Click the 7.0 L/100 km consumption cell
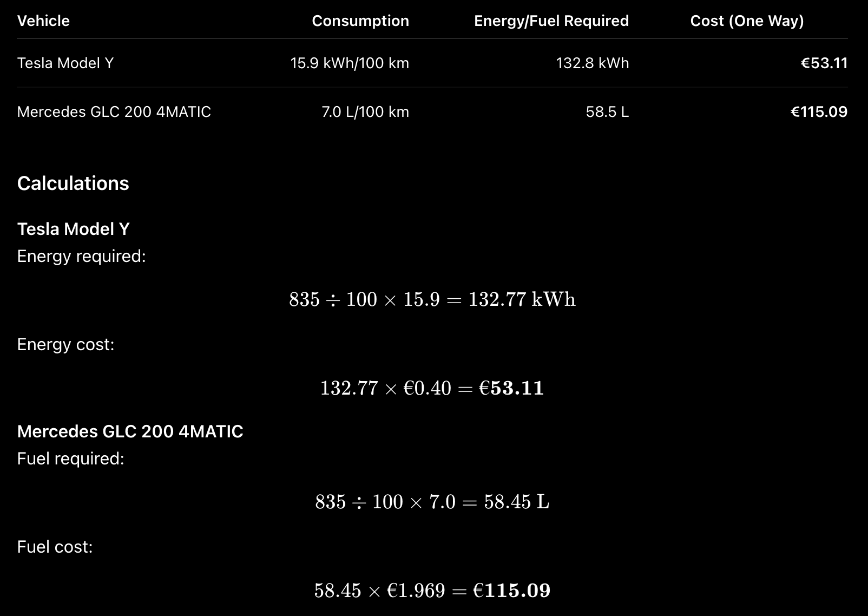Image resolution: width=868 pixels, height=616 pixels. [x=365, y=112]
